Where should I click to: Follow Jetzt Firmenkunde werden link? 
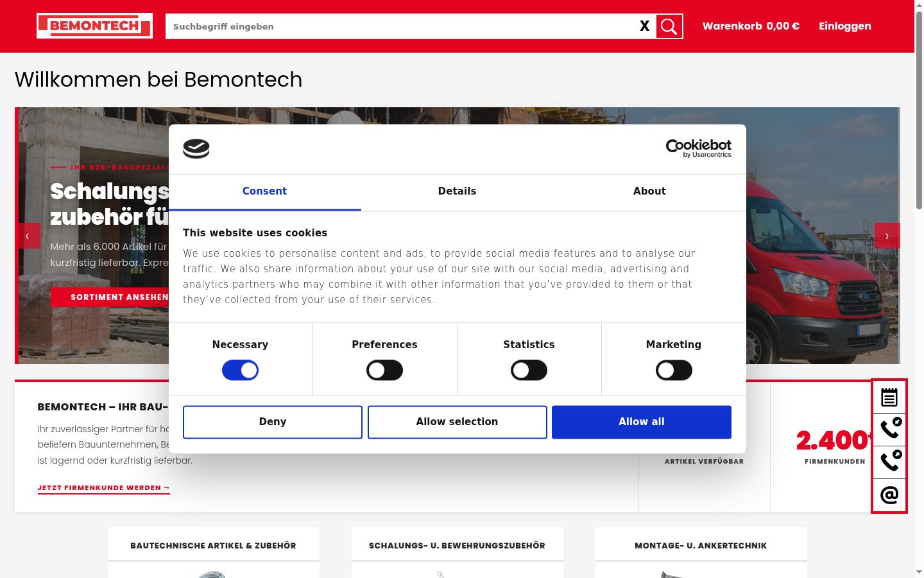pos(103,488)
